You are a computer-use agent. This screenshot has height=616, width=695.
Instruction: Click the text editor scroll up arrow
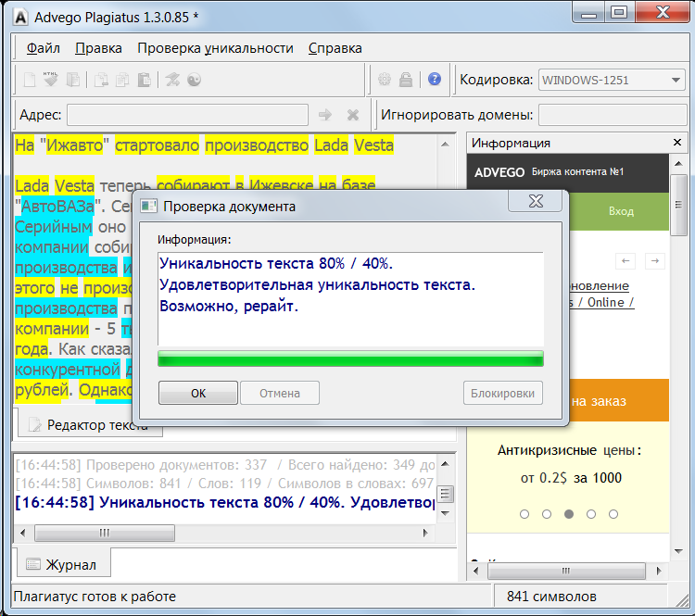click(446, 145)
